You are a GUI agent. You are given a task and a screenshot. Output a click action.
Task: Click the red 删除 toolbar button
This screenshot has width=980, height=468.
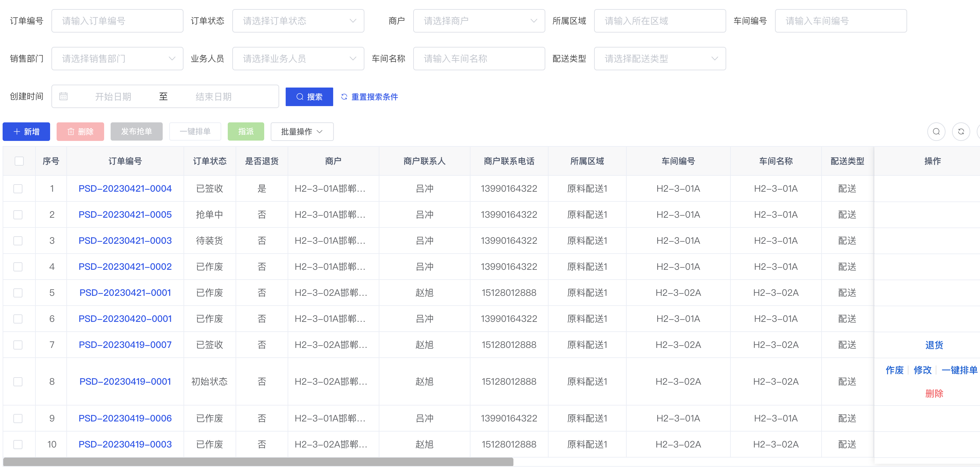tap(80, 132)
